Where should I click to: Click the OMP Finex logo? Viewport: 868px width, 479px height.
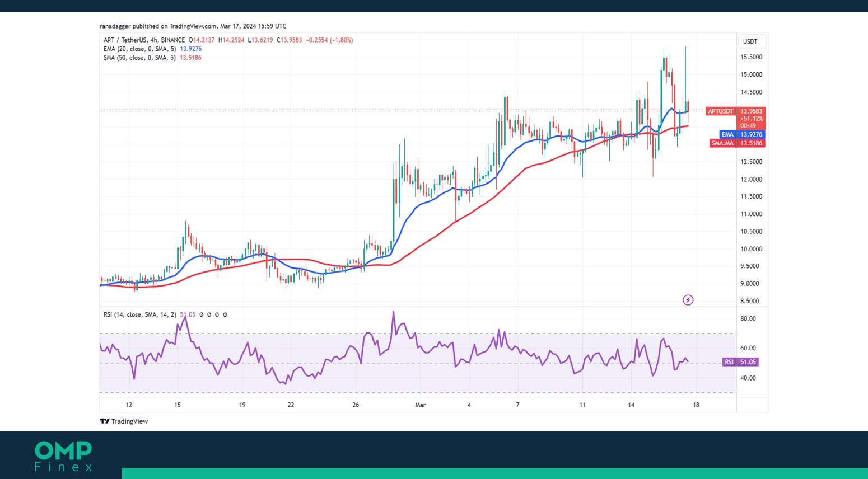[x=63, y=457]
